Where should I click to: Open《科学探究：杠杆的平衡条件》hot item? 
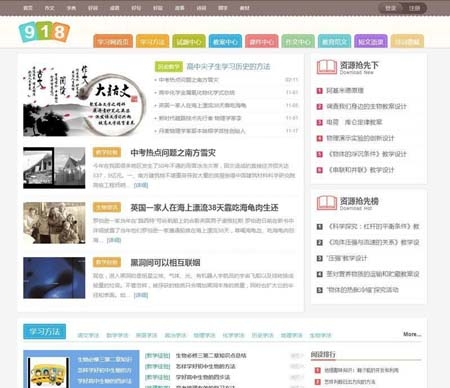(373, 227)
